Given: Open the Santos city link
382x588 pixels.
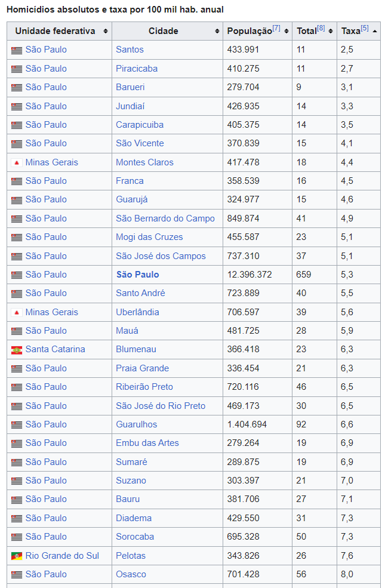Looking at the screenshot, I should pyautogui.click(x=130, y=50).
